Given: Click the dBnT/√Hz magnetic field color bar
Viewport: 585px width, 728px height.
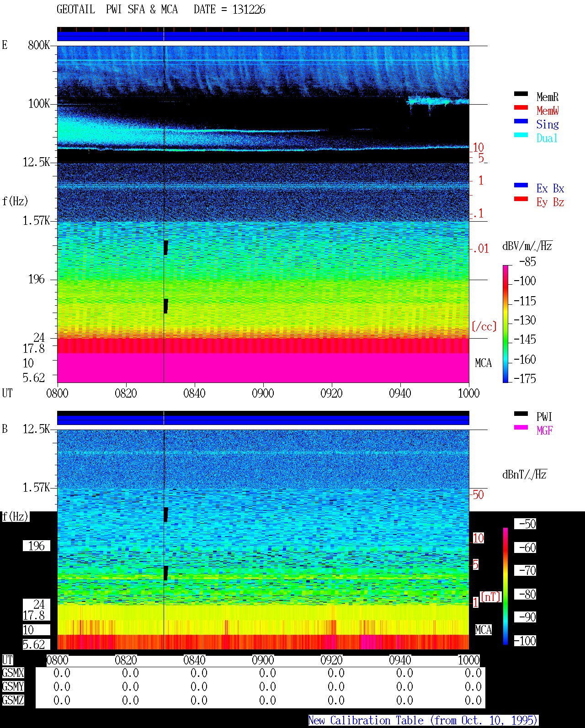Looking at the screenshot, I should [505, 586].
